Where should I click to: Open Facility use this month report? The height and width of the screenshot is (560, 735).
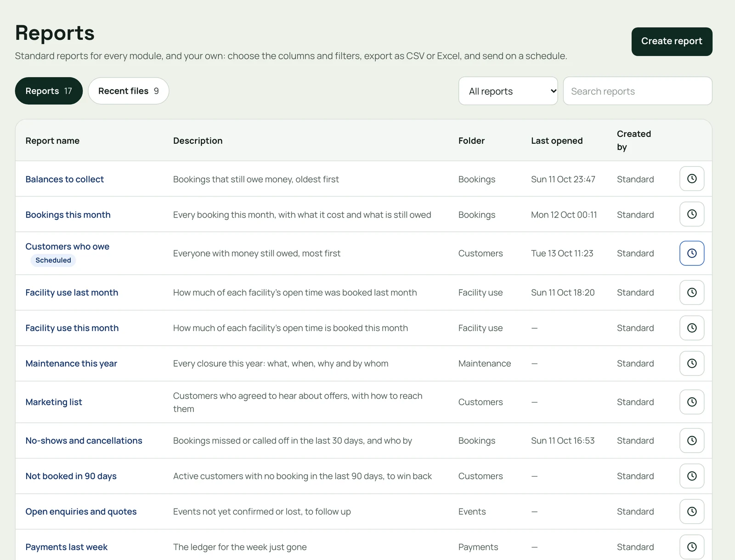[x=72, y=328]
